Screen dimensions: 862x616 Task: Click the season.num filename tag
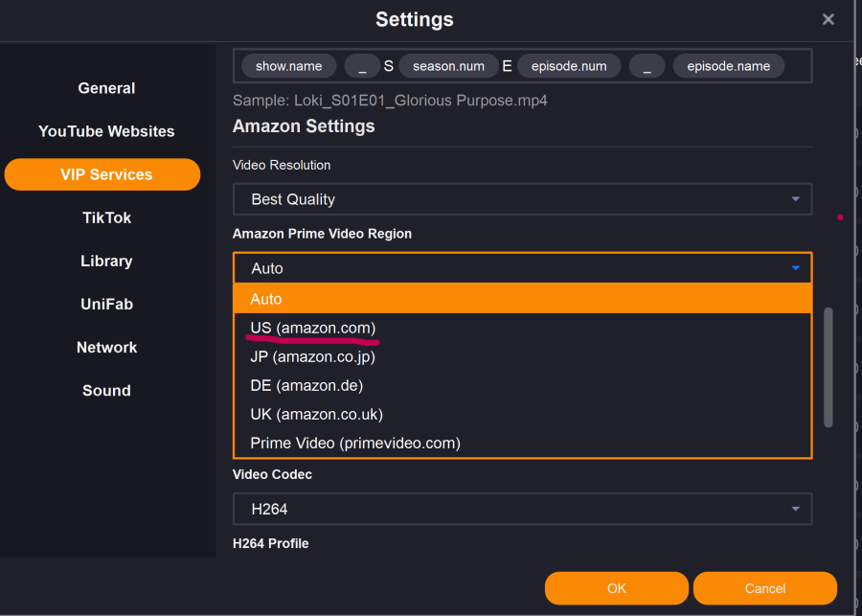pyautogui.click(x=448, y=66)
